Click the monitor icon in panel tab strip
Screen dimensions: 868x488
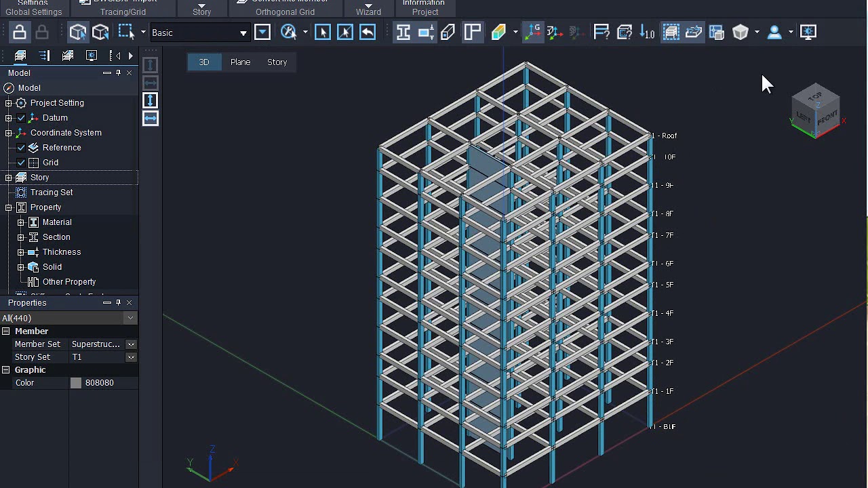92,56
